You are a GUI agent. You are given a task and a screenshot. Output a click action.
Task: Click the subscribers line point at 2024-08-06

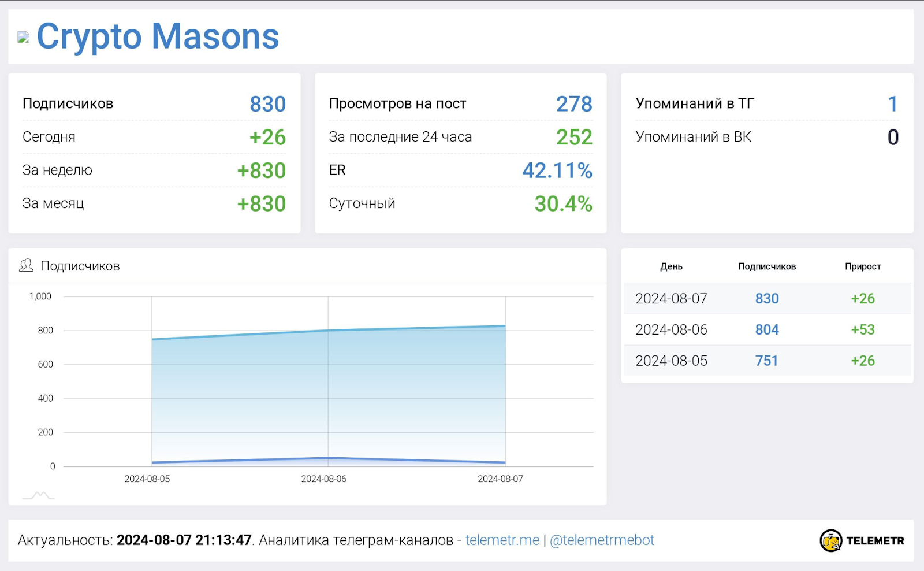(x=328, y=330)
